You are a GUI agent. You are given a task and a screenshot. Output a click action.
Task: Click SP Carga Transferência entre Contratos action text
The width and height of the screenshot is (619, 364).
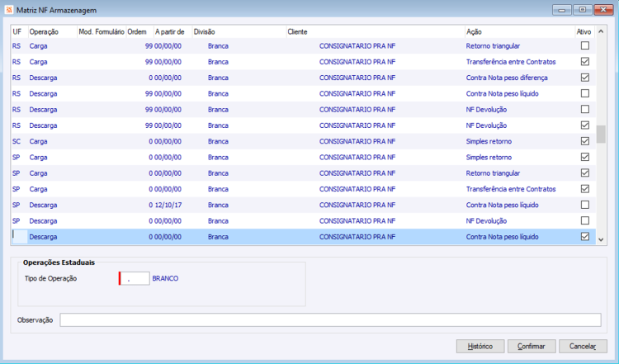pos(511,189)
